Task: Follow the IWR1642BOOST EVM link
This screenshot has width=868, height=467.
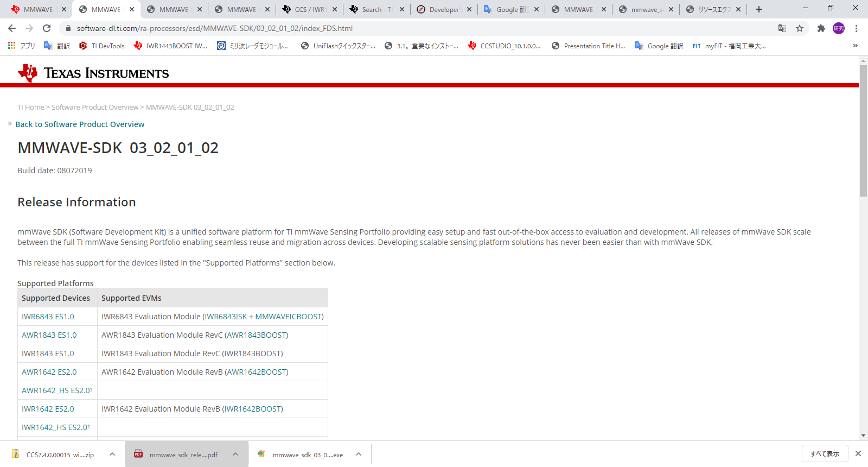Action: (253, 409)
